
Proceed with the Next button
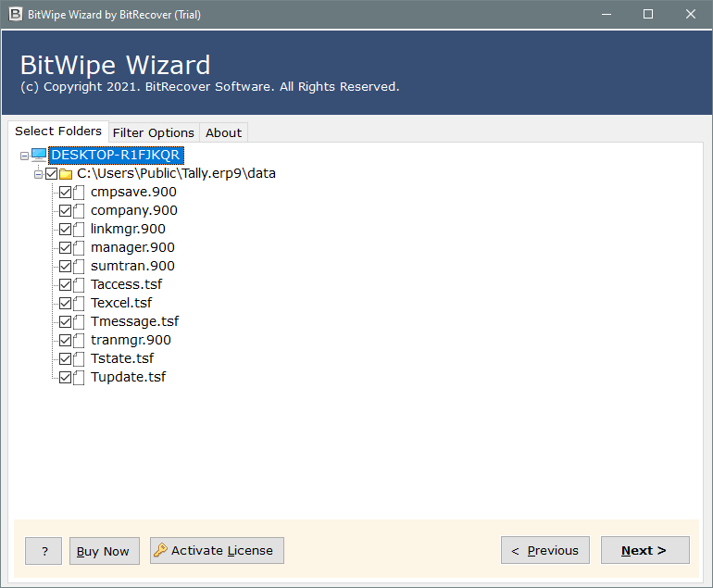pos(644,550)
